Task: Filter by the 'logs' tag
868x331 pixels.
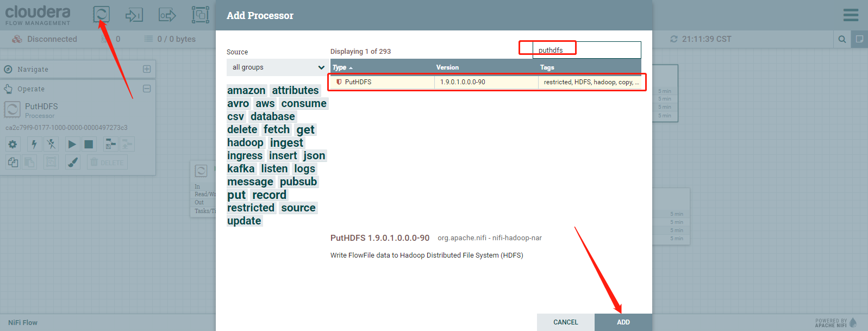Action: pyautogui.click(x=305, y=168)
